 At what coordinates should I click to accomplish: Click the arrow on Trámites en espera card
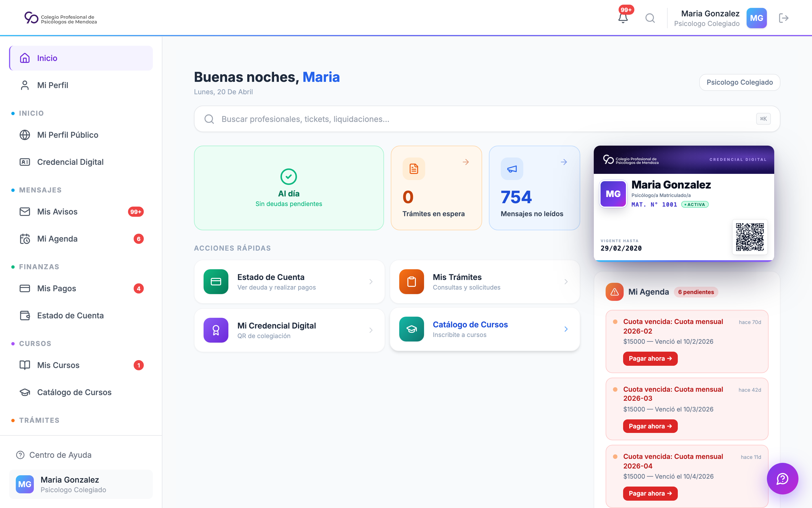(x=465, y=162)
